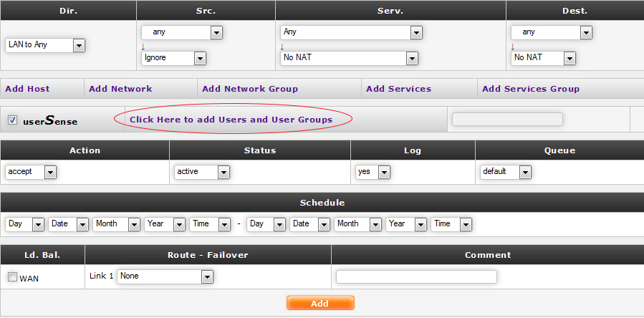
Task: Select Add Services link
Action: (398, 89)
